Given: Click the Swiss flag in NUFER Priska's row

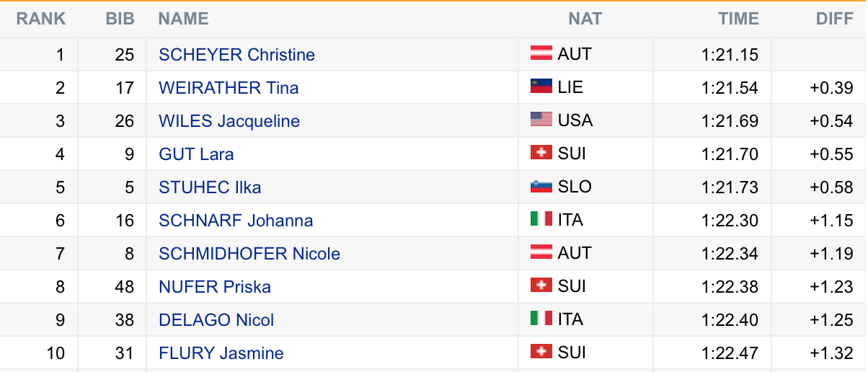Looking at the screenshot, I should [x=541, y=285].
